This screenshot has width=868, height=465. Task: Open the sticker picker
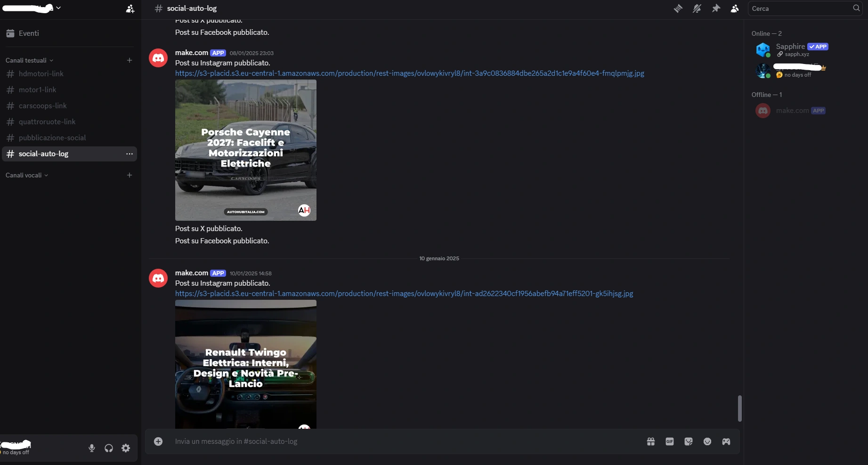click(x=689, y=441)
